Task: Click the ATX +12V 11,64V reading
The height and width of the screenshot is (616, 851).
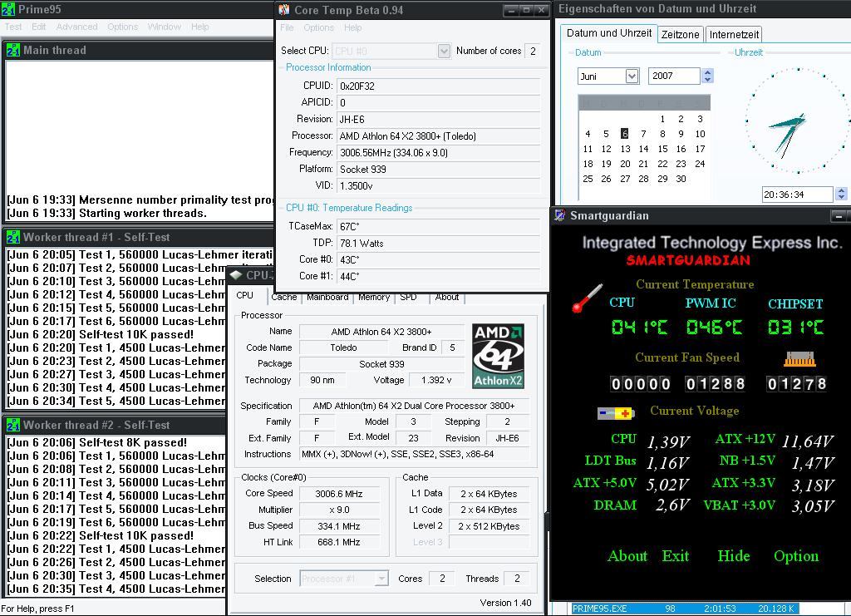Action: (807, 441)
